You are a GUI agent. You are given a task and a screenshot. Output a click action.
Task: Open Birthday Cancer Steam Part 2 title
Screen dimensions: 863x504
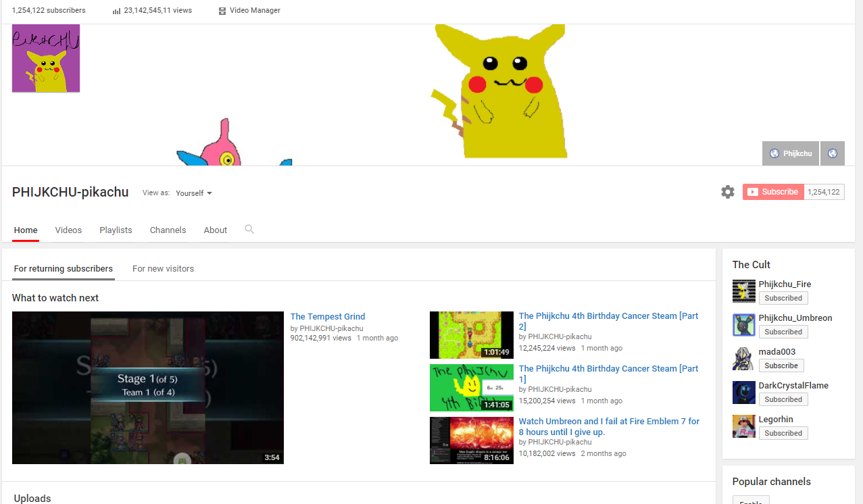pos(608,321)
